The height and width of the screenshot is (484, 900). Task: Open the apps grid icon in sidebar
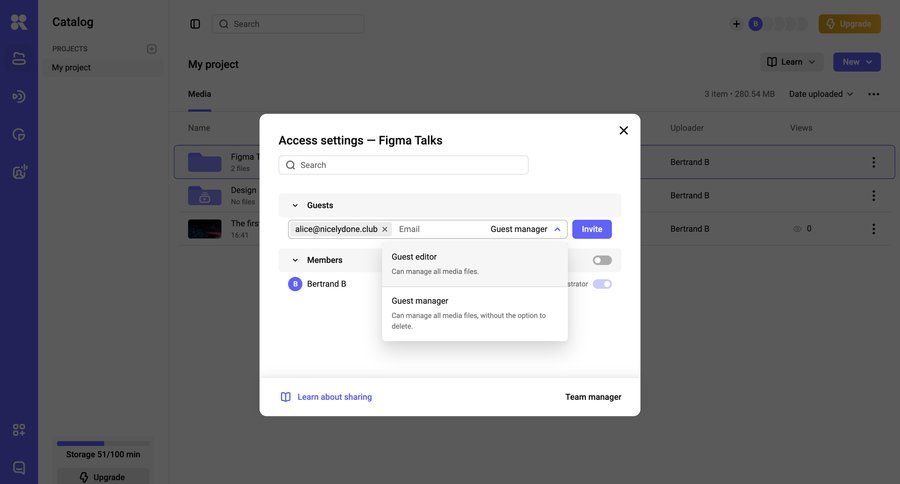pyautogui.click(x=19, y=429)
